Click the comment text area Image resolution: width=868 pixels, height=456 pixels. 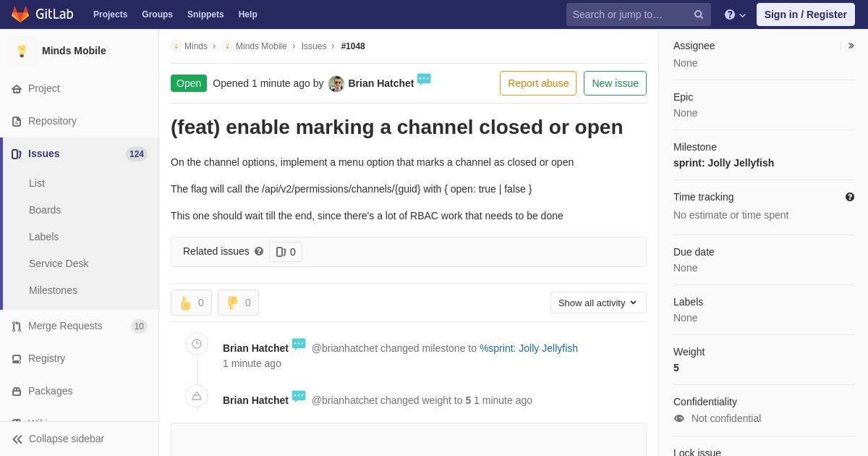409,439
